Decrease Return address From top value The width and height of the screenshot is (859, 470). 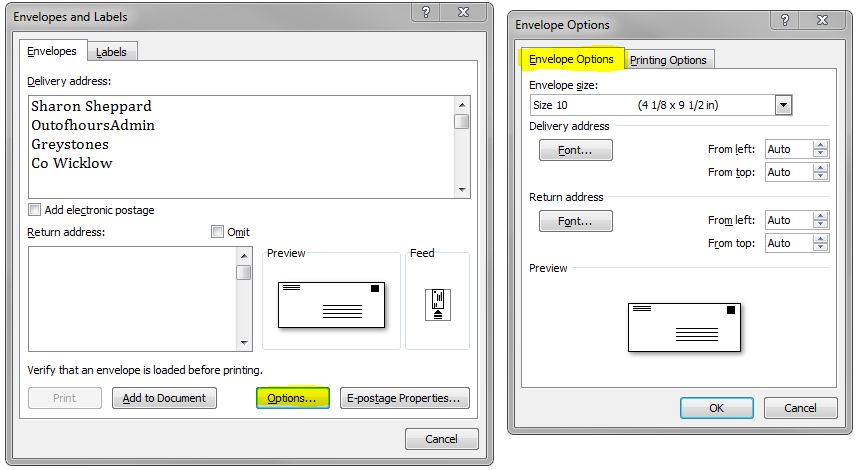(820, 248)
